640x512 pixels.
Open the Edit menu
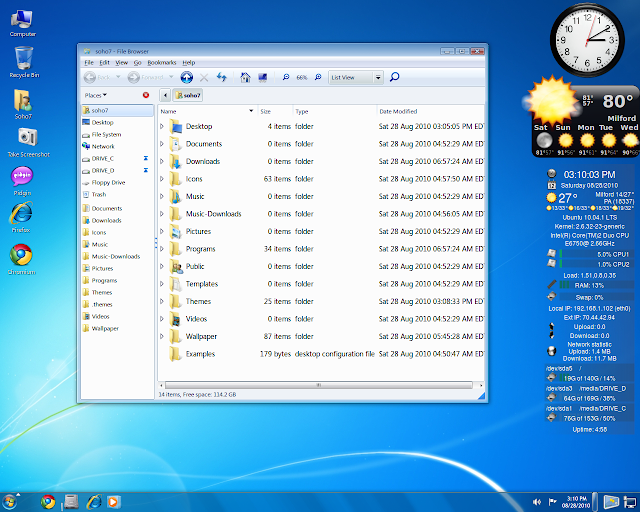(x=104, y=62)
